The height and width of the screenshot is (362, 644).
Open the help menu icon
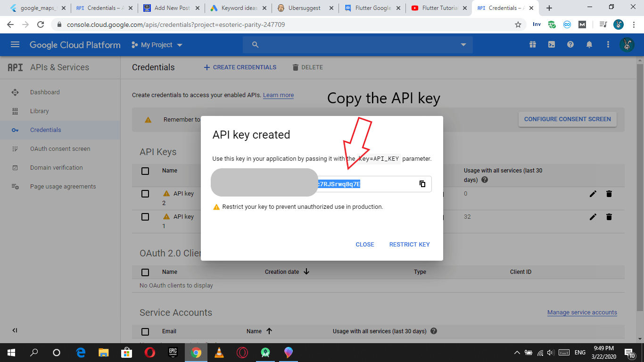(x=570, y=44)
